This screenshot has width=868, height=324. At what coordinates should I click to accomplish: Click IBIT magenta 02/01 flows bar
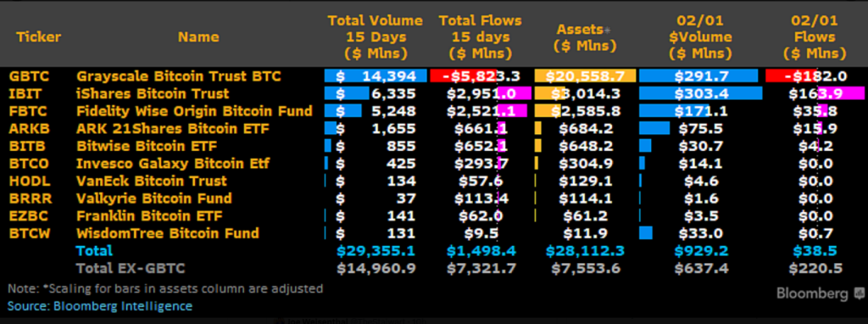click(x=843, y=93)
